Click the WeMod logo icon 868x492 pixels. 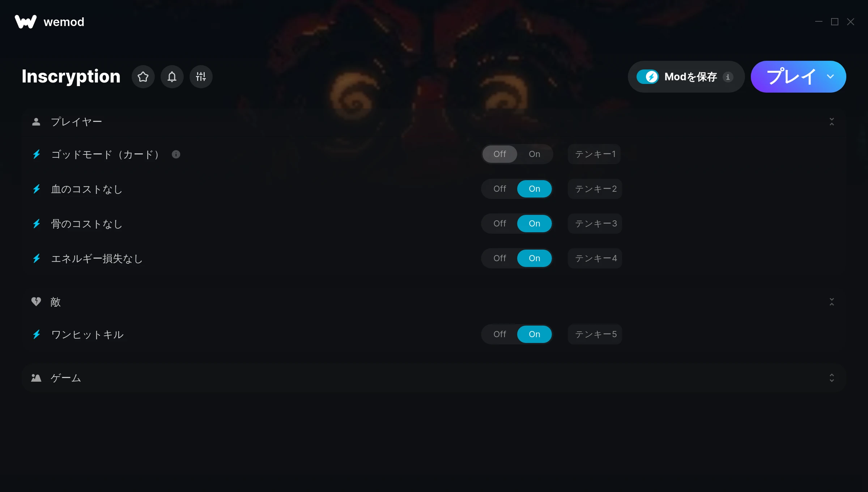pos(25,22)
